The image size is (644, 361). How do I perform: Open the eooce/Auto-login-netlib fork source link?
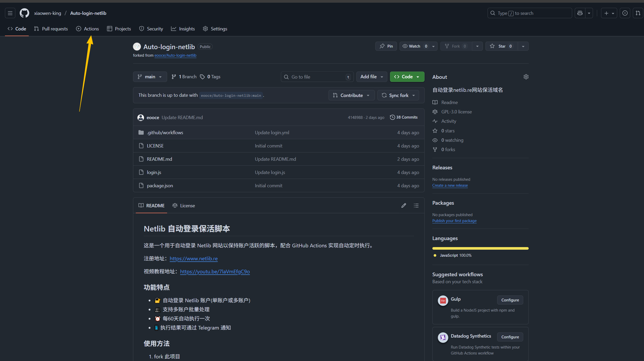(175, 55)
